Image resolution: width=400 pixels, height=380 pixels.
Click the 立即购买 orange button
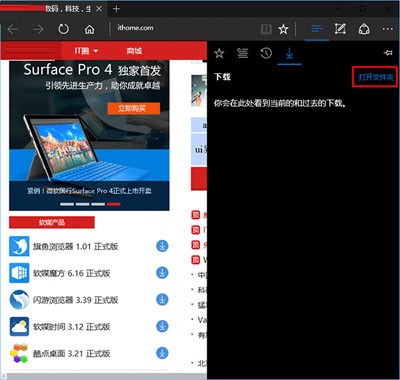[x=134, y=108]
